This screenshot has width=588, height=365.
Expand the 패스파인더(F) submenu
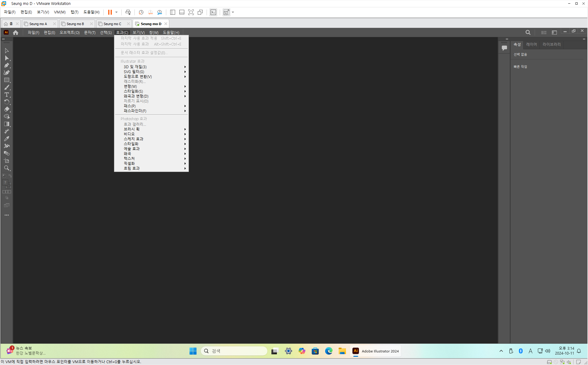coord(151,111)
